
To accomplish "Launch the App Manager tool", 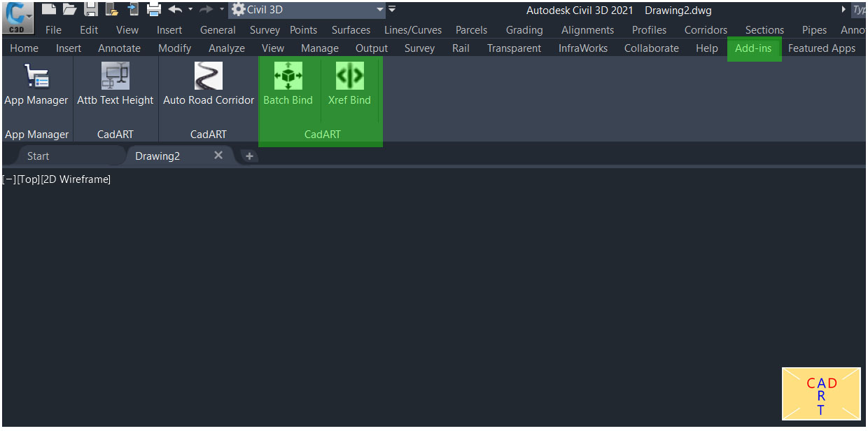I will 36,84.
